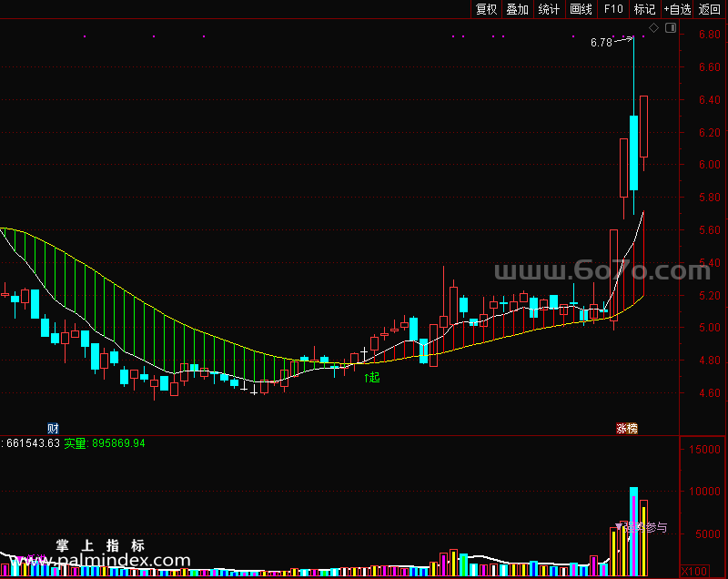Open the F10 company info
This screenshot has height=579, width=728.
(x=613, y=9)
